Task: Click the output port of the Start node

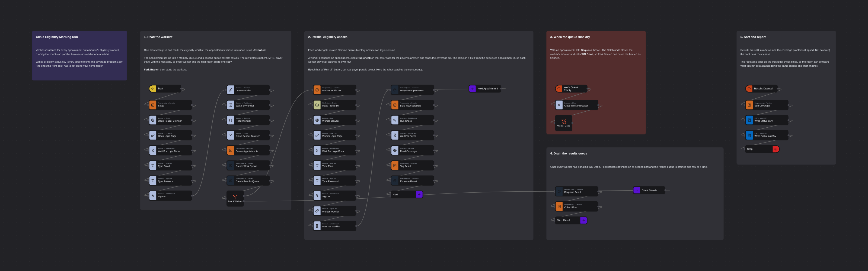Action: [x=181, y=89]
